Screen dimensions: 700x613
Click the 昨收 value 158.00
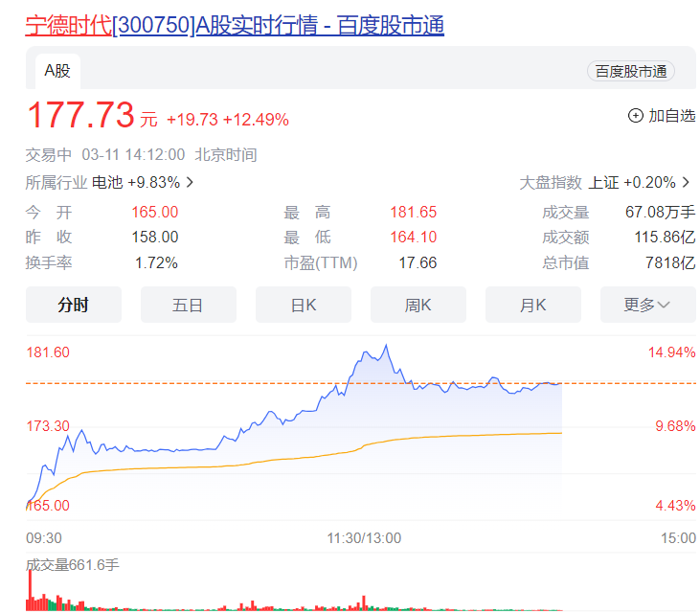(155, 238)
